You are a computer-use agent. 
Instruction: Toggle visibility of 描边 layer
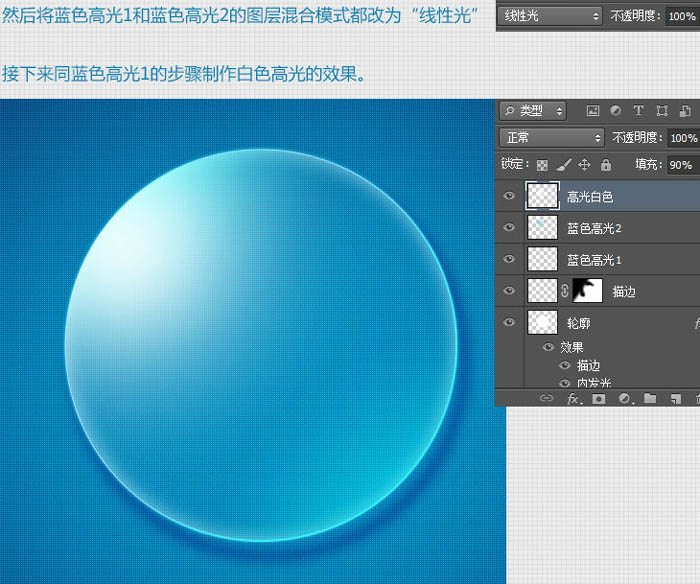[509, 291]
